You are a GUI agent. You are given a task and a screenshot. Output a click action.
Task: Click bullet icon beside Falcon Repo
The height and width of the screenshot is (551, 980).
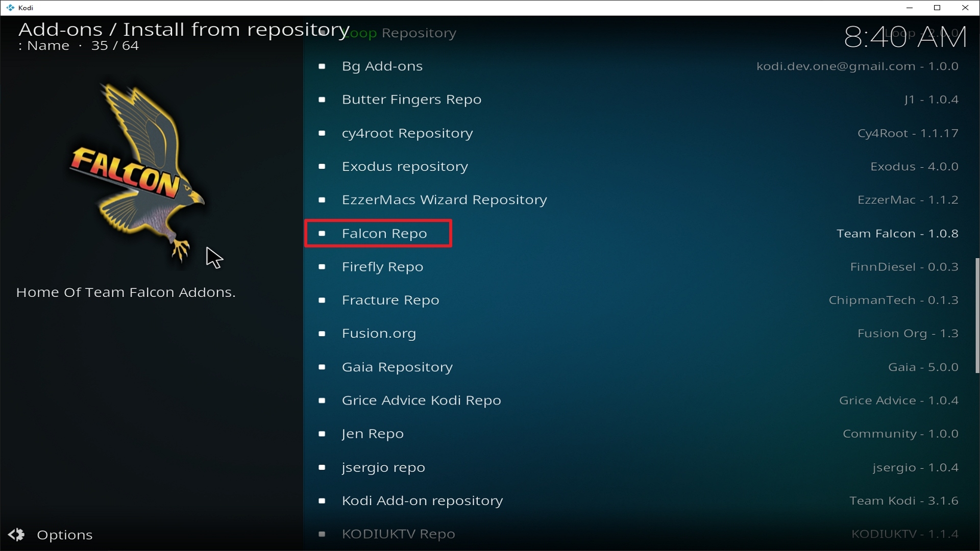click(x=322, y=233)
